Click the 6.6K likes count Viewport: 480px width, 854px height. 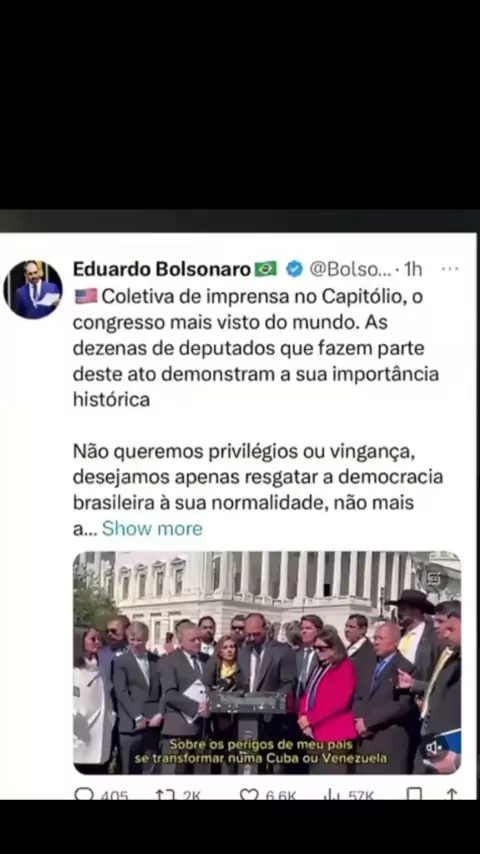click(281, 795)
